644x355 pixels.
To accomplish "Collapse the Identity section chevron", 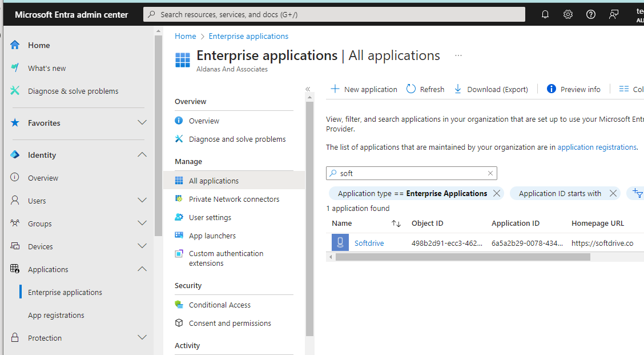I will (x=142, y=155).
